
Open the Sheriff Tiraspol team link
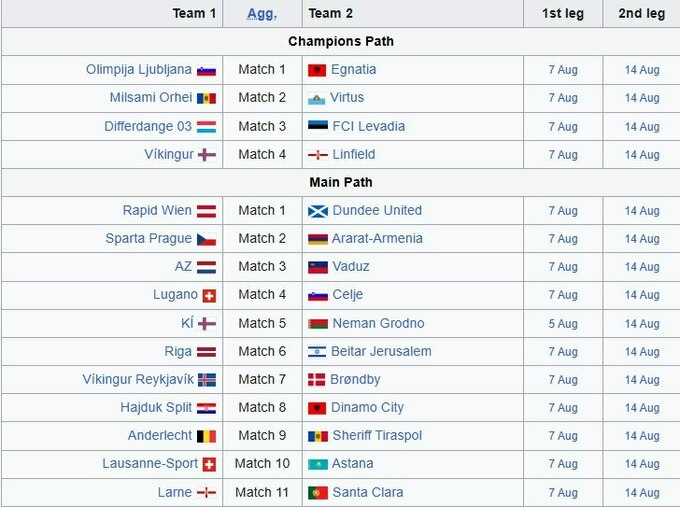377,436
